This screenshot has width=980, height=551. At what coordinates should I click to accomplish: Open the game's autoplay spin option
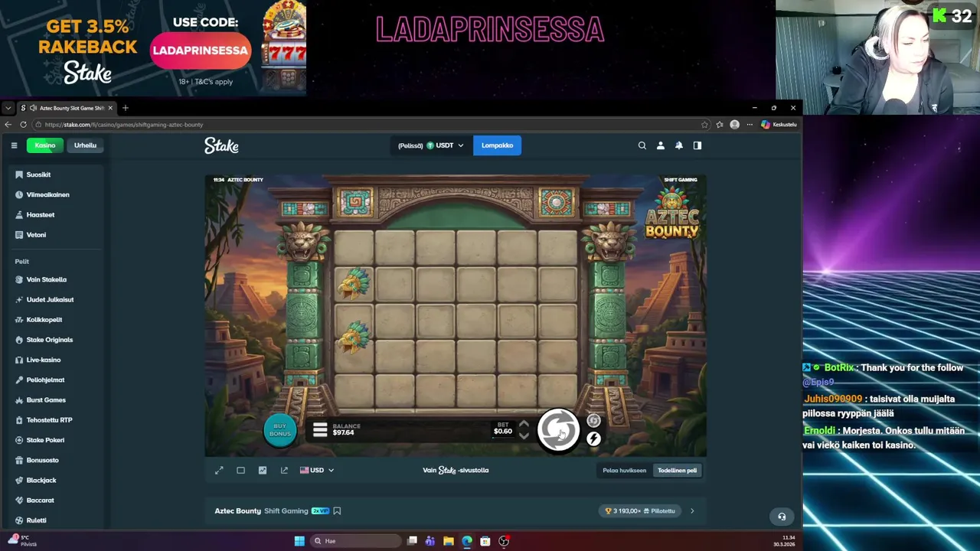[593, 420]
